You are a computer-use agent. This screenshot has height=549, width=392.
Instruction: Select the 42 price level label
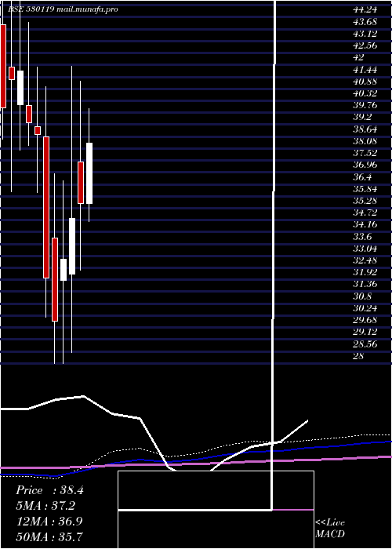point(359,58)
